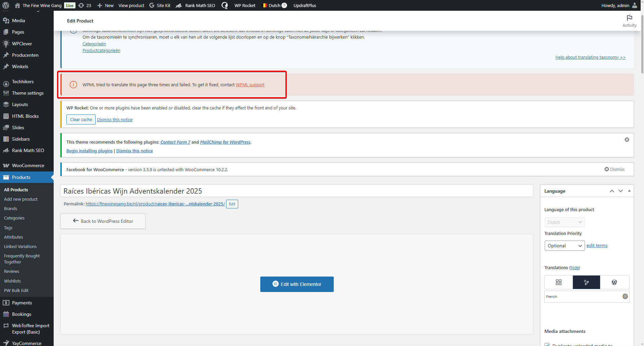Open the WordPress logo menu

[6, 5]
